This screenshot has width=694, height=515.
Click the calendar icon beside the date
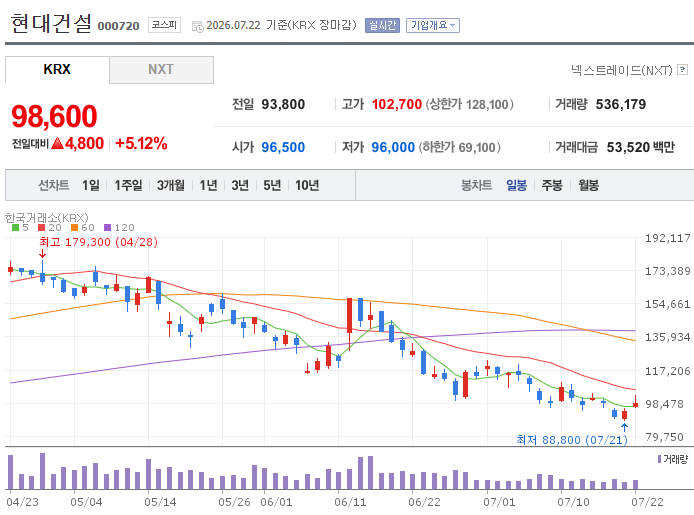pyautogui.click(x=197, y=27)
